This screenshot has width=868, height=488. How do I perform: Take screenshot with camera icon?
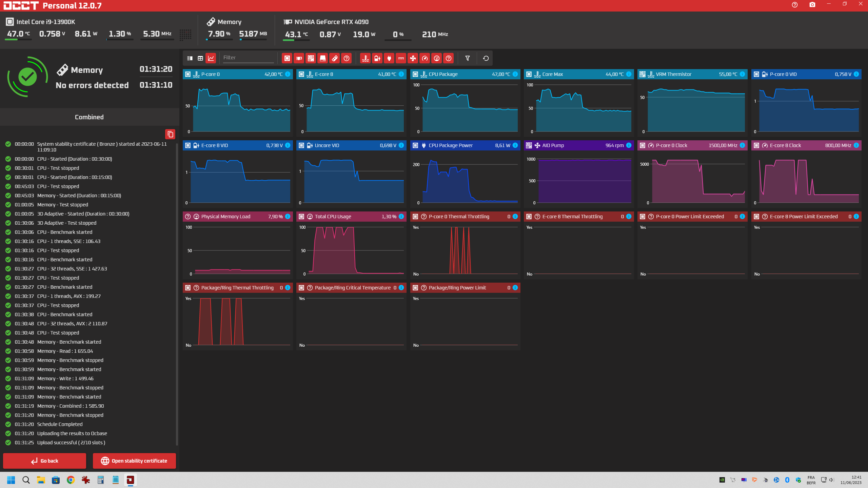812,5
